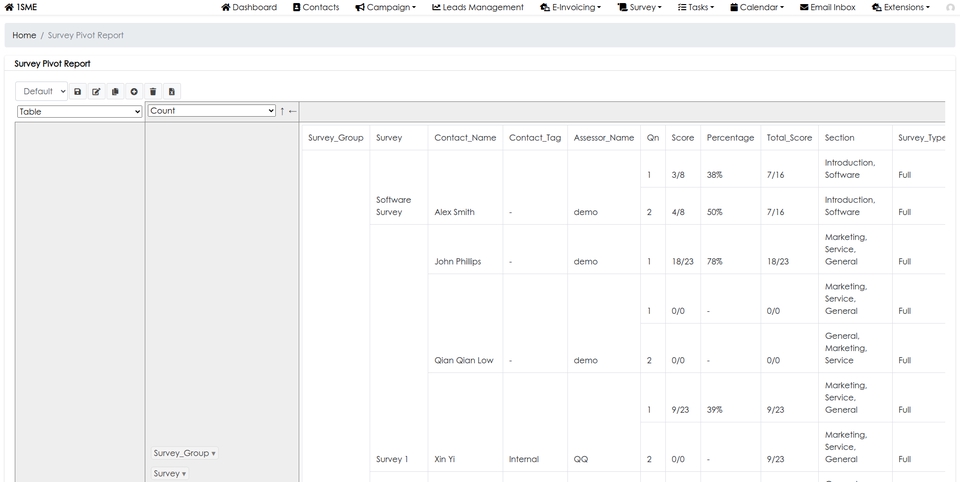This screenshot has width=960, height=482.
Task: Click the Software Survey cell
Action: pyautogui.click(x=393, y=206)
